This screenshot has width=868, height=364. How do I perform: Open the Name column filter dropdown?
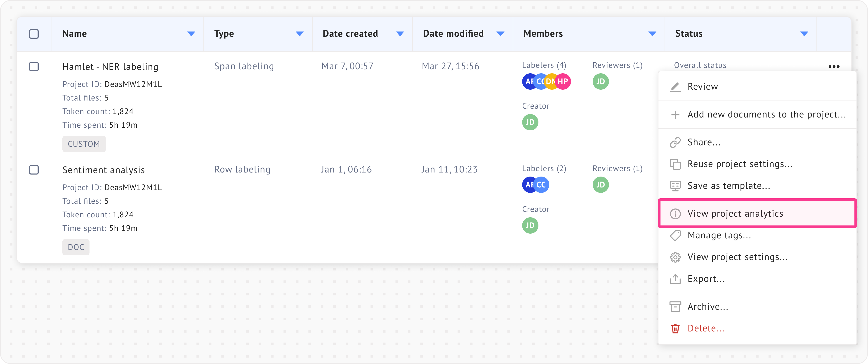pos(191,34)
